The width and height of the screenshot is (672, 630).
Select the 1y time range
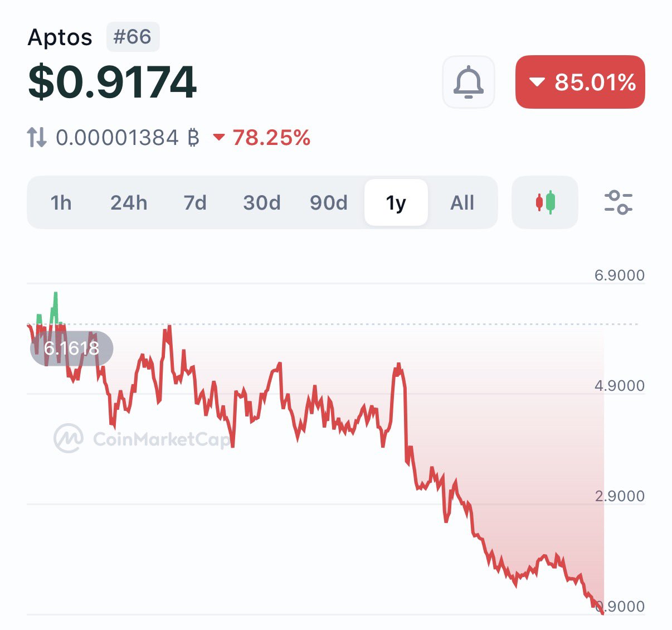point(396,202)
